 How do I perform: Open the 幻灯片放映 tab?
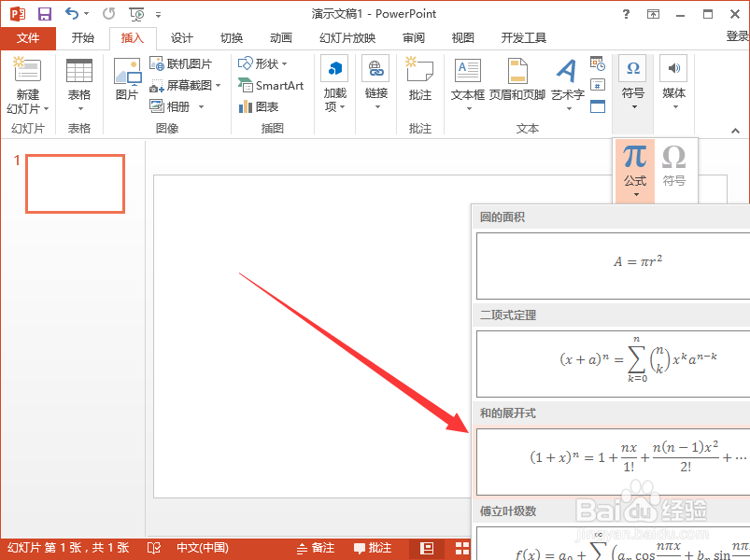click(x=347, y=37)
